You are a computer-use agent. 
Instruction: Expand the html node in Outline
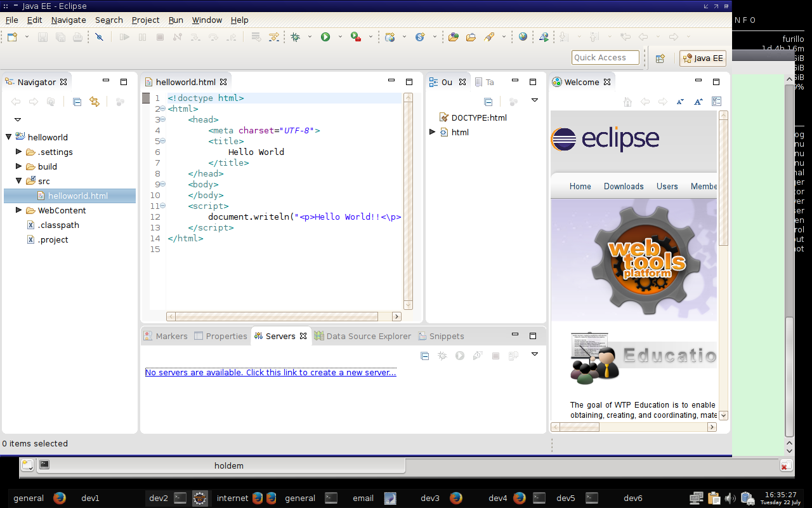point(433,131)
